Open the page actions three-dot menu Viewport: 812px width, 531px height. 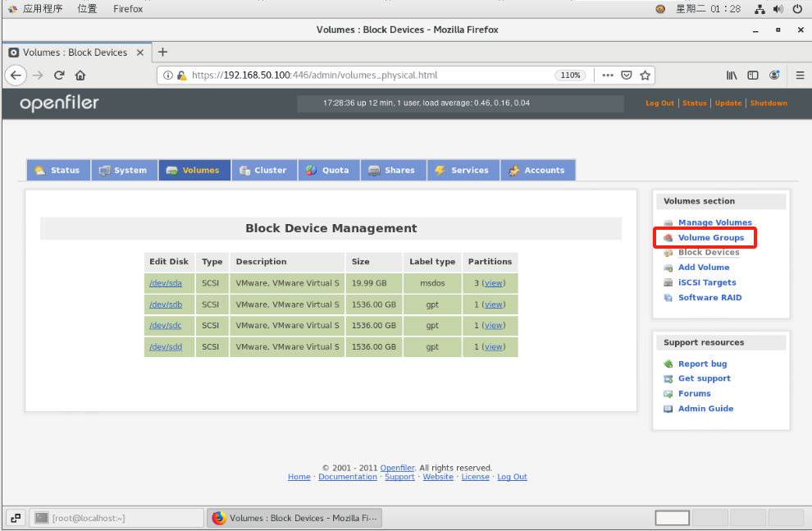pyautogui.click(x=608, y=76)
